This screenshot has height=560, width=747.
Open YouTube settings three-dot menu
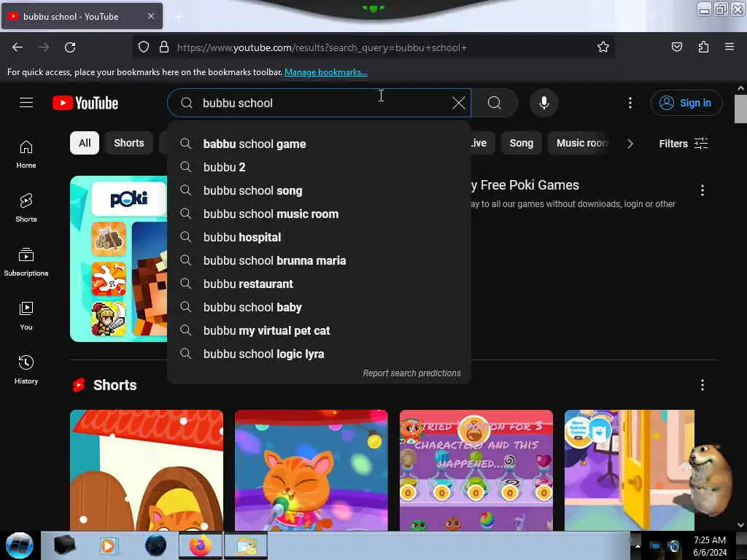click(630, 103)
